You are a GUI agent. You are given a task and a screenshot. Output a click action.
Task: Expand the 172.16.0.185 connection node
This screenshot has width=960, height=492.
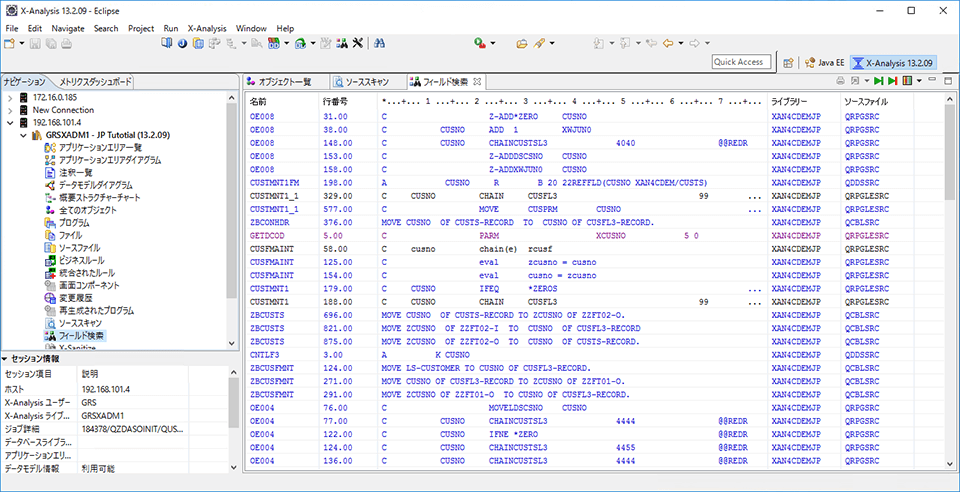(10, 97)
